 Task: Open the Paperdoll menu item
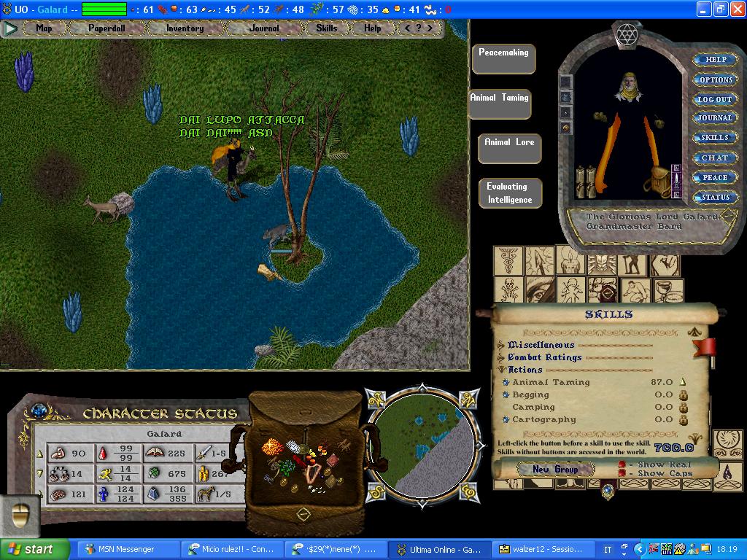(107, 28)
